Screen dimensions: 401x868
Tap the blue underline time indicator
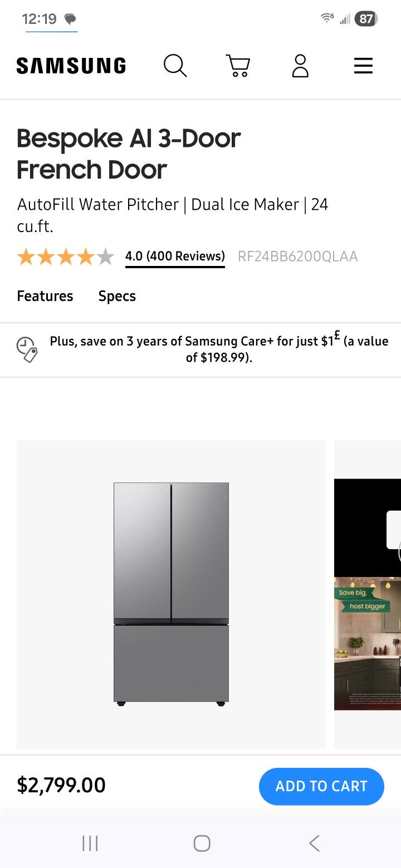pos(51,32)
